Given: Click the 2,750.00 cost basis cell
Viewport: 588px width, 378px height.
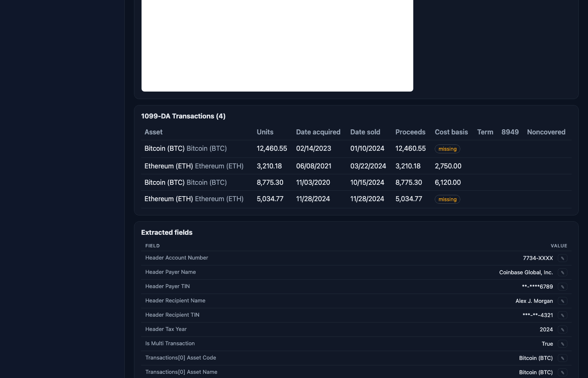Looking at the screenshot, I should point(448,166).
